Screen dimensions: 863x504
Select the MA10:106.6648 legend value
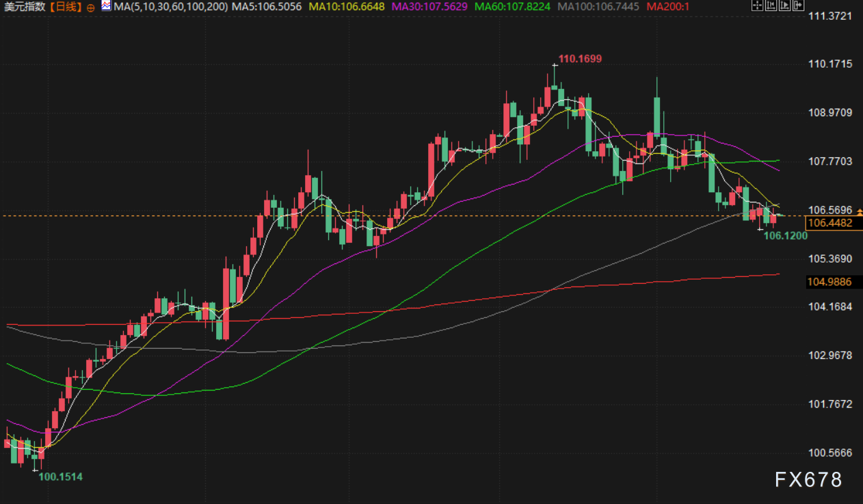(347, 7)
